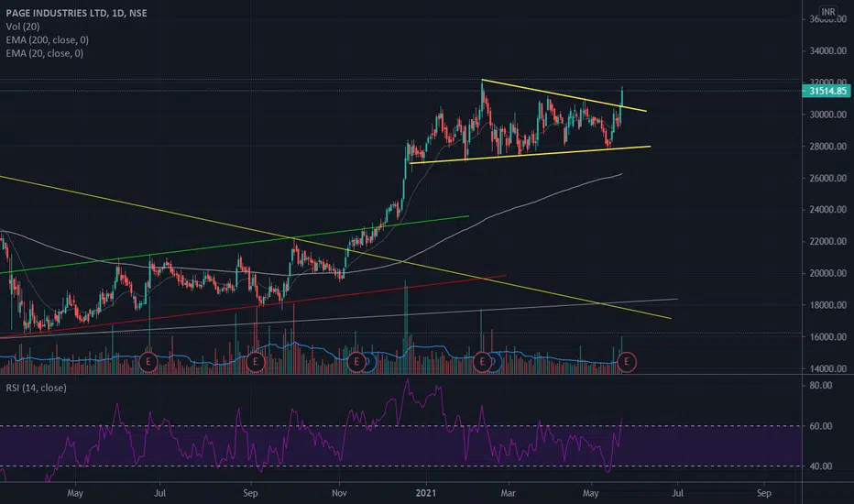Click the earnings E marker before July 2020
The image size is (854, 504).
[x=148, y=362]
